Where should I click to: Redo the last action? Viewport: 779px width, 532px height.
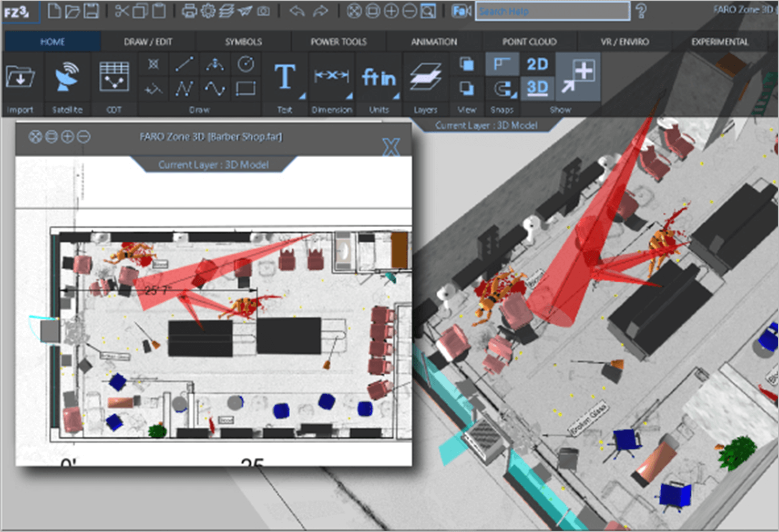320,11
